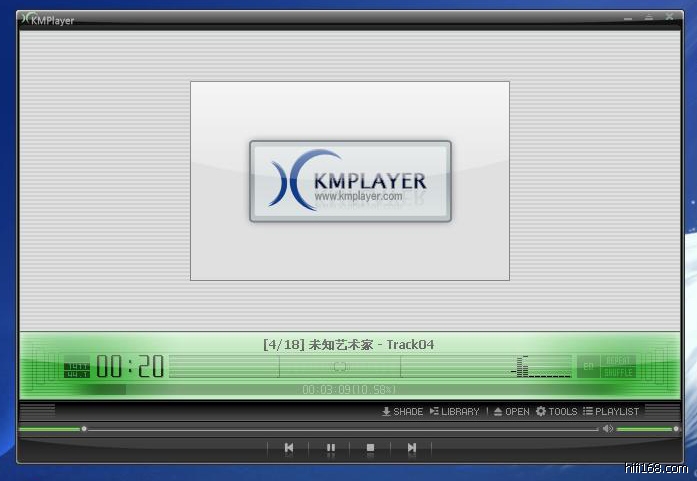Open the TOOLS gear menu
The width and height of the screenshot is (697, 481).
pyautogui.click(x=556, y=411)
